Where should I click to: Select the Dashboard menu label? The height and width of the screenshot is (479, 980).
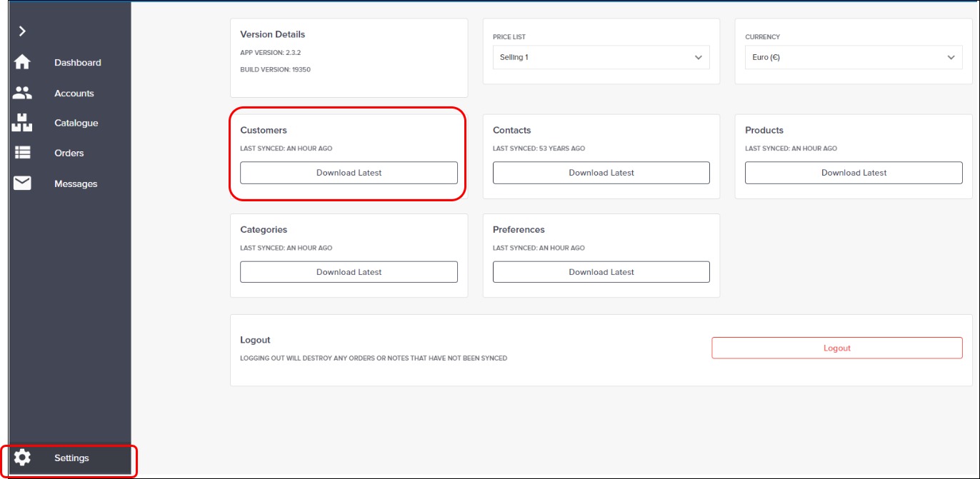click(77, 62)
